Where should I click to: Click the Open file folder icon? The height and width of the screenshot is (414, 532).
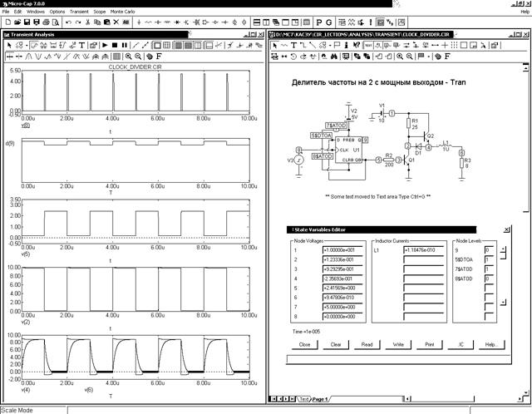[17, 22]
